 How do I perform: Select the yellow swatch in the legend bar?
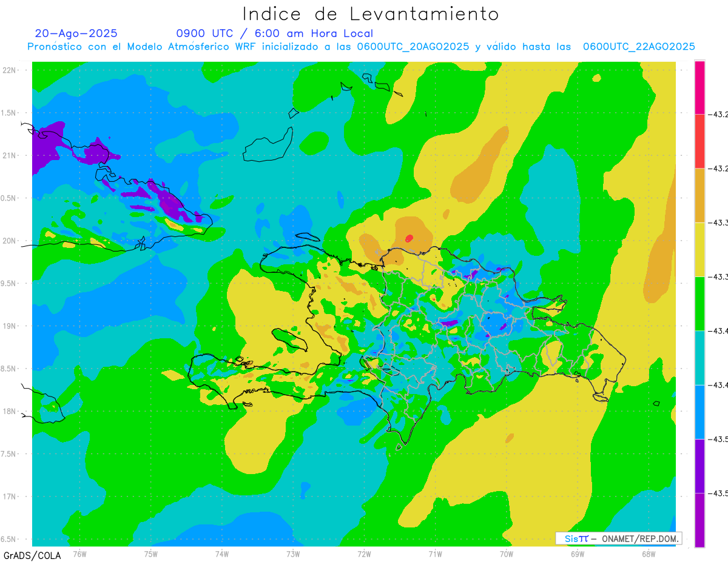(x=699, y=249)
